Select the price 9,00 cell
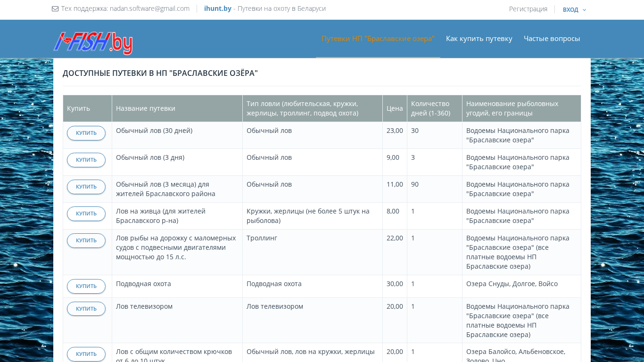Image resolution: width=644 pixels, height=362 pixels. click(x=395, y=162)
